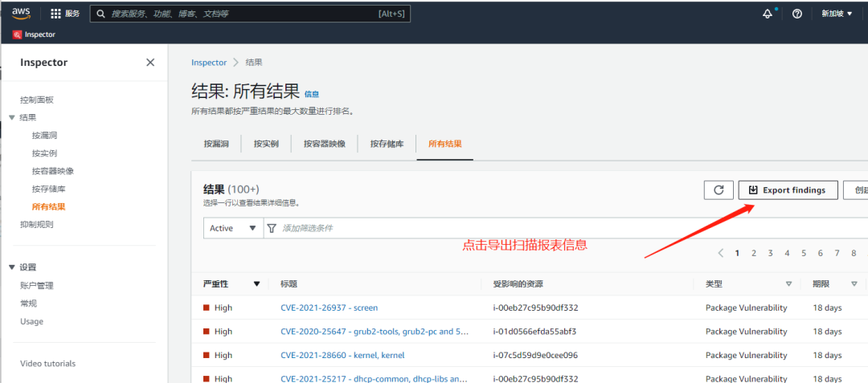Go to results page 2

[753, 253]
